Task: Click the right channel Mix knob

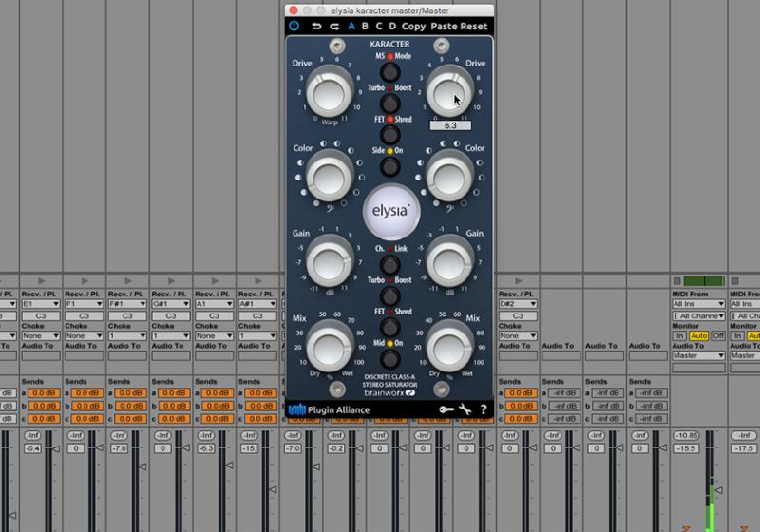Action: [449, 347]
